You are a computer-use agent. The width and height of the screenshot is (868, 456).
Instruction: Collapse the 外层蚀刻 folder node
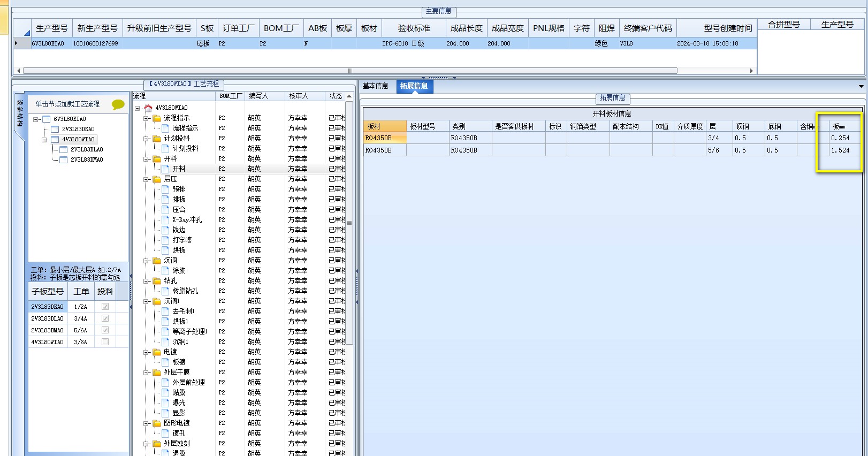146,444
